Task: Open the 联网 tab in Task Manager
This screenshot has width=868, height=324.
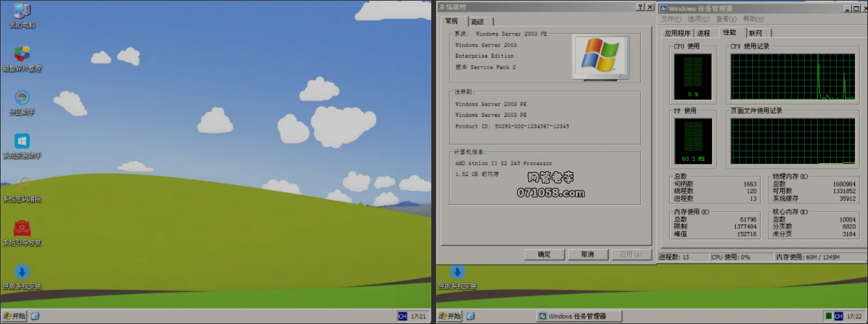Action: pos(755,33)
